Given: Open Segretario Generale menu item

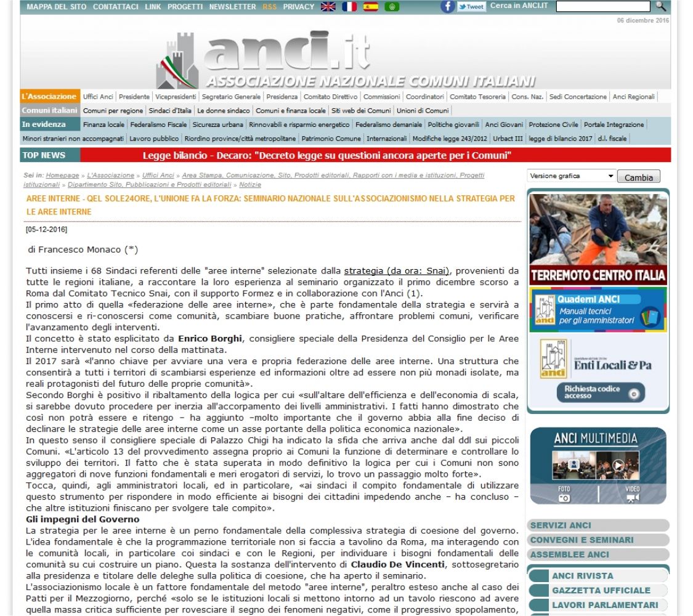Looking at the screenshot, I should point(231,97).
